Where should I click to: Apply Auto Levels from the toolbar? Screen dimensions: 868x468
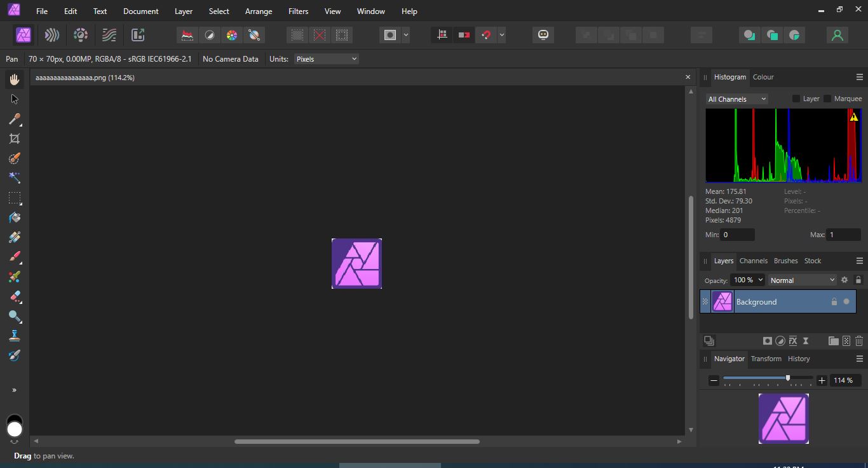187,35
